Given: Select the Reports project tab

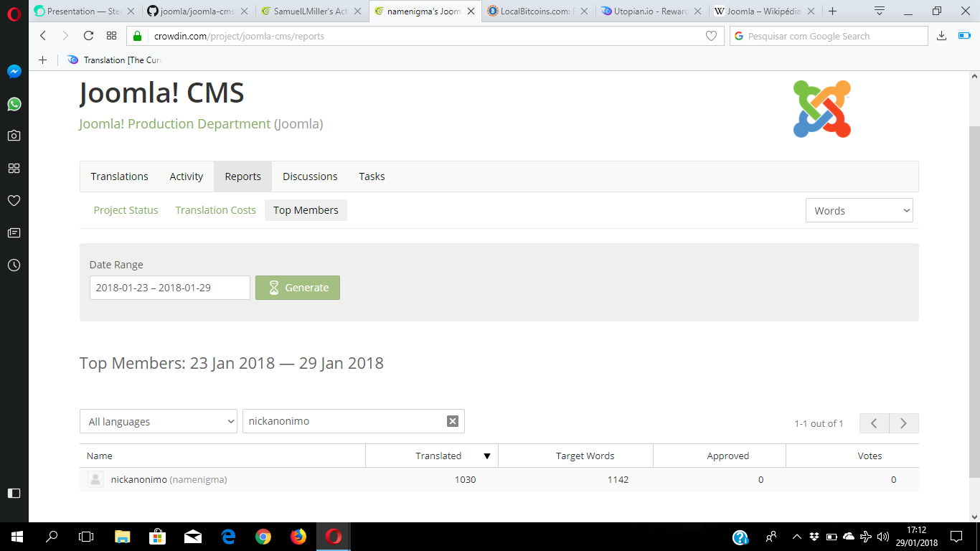Looking at the screenshot, I should [242, 176].
